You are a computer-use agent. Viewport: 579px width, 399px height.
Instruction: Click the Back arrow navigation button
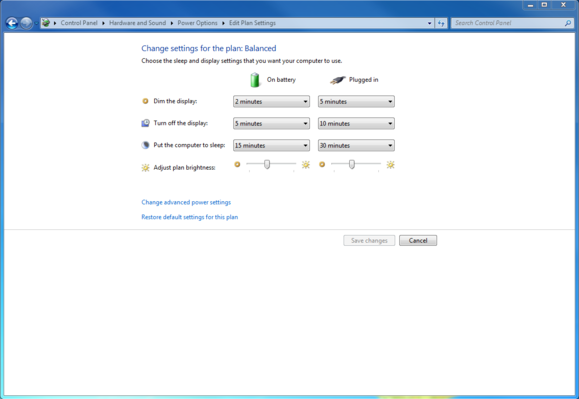point(12,23)
